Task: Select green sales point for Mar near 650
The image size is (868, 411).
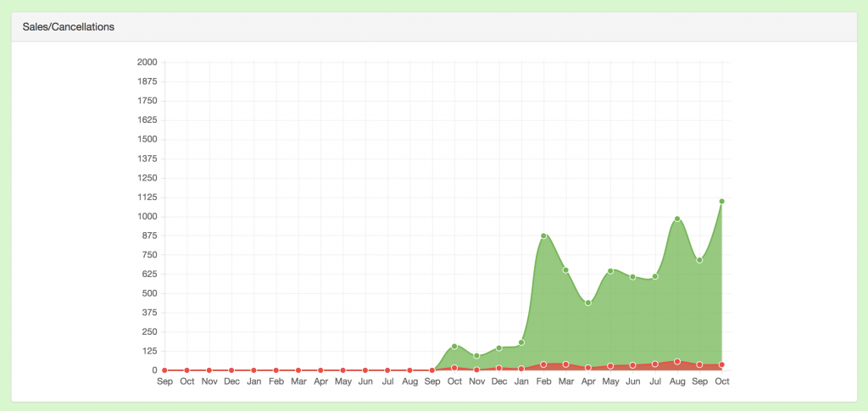Action: [565, 270]
